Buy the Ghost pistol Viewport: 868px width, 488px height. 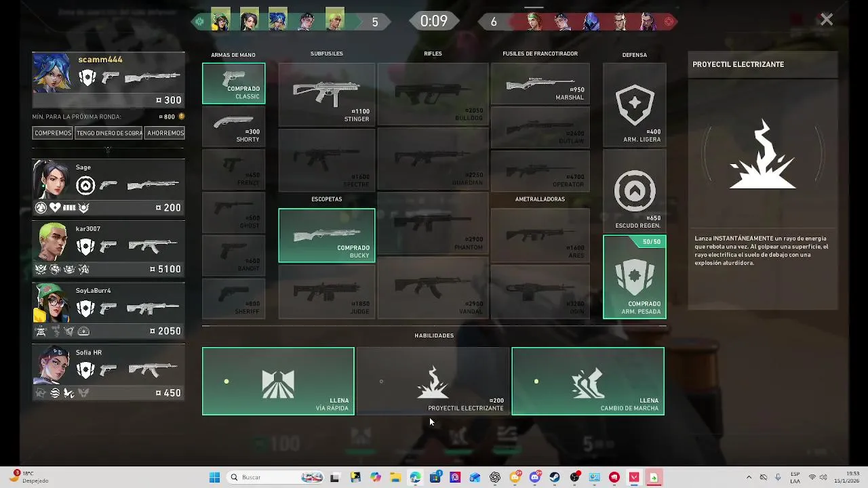click(233, 212)
